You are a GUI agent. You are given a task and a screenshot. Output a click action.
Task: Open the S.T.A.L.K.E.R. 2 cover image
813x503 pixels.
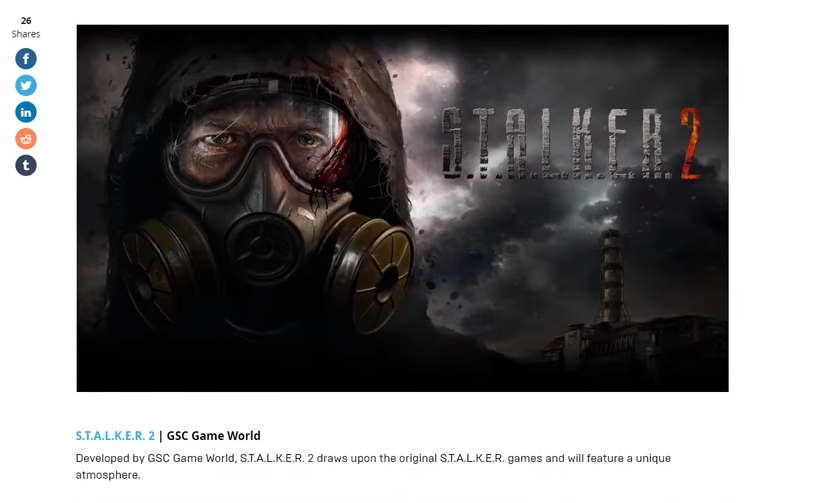coord(402,208)
